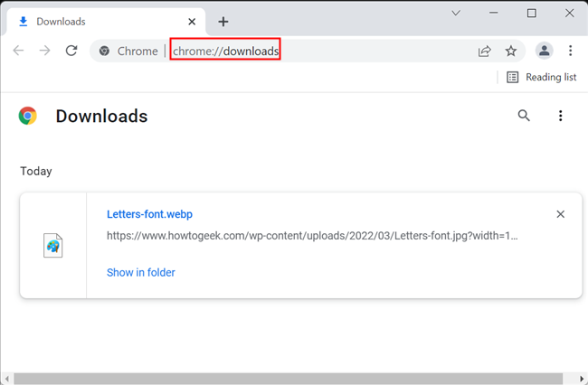Open the profile avatar menu
Screen dimensions: 588x385
click(x=544, y=51)
